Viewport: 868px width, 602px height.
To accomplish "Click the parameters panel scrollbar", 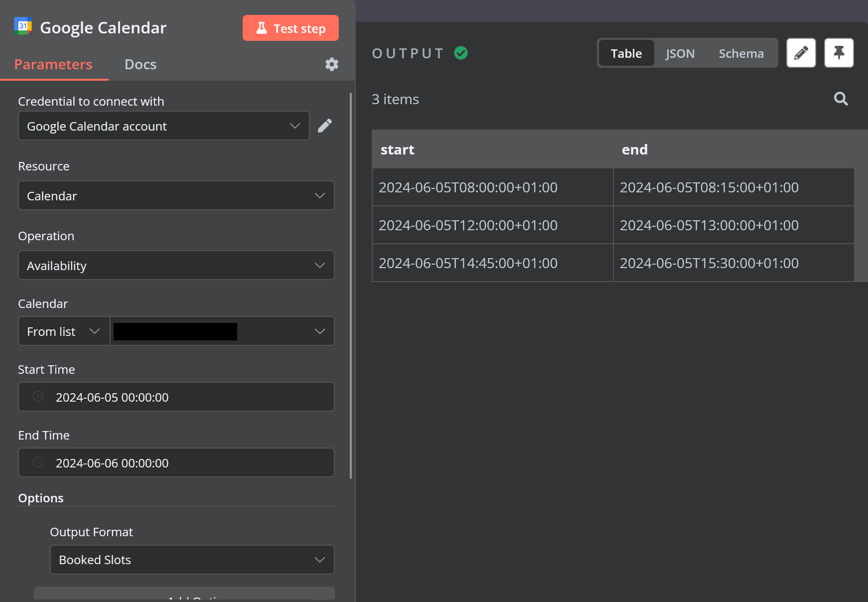I will click(351, 286).
